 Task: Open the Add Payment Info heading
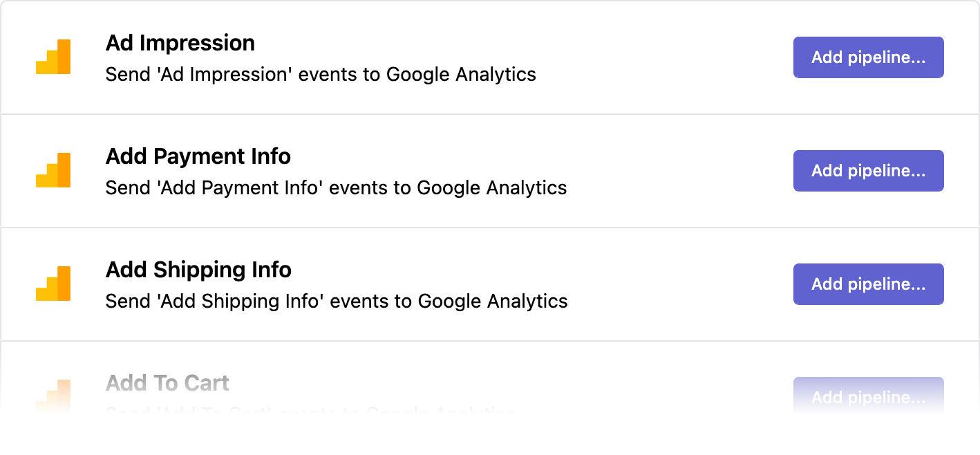coord(198,156)
